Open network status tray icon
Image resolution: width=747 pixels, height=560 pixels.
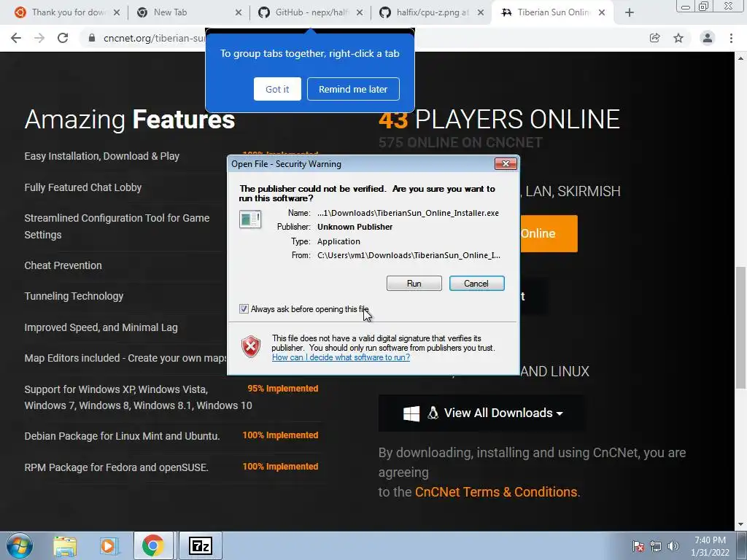[656, 546]
